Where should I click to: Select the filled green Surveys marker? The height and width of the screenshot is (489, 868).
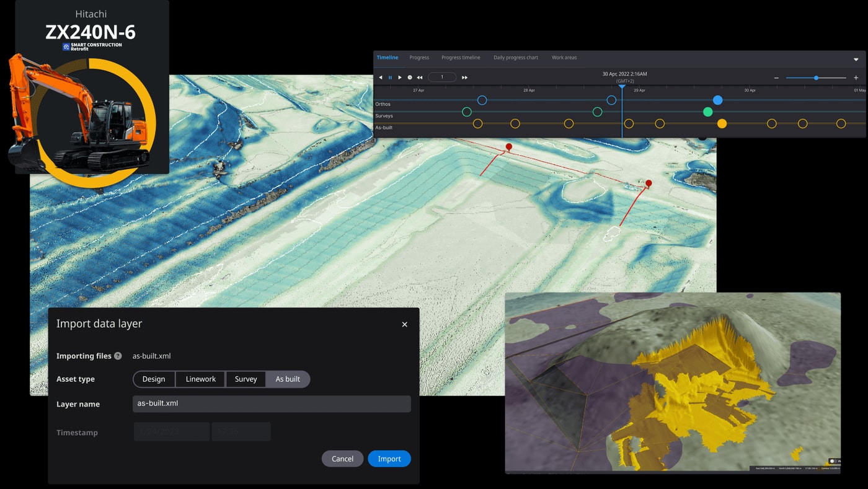707,112
